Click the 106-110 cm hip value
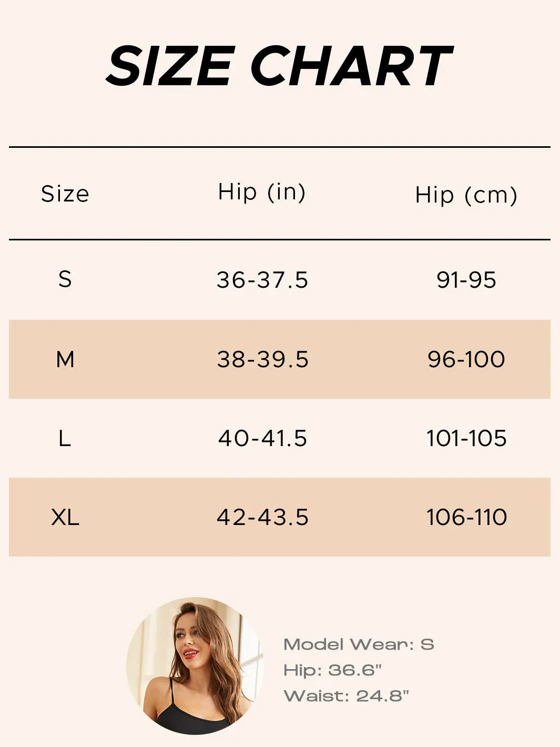Viewport: 560px width, 747px height. pos(466,518)
